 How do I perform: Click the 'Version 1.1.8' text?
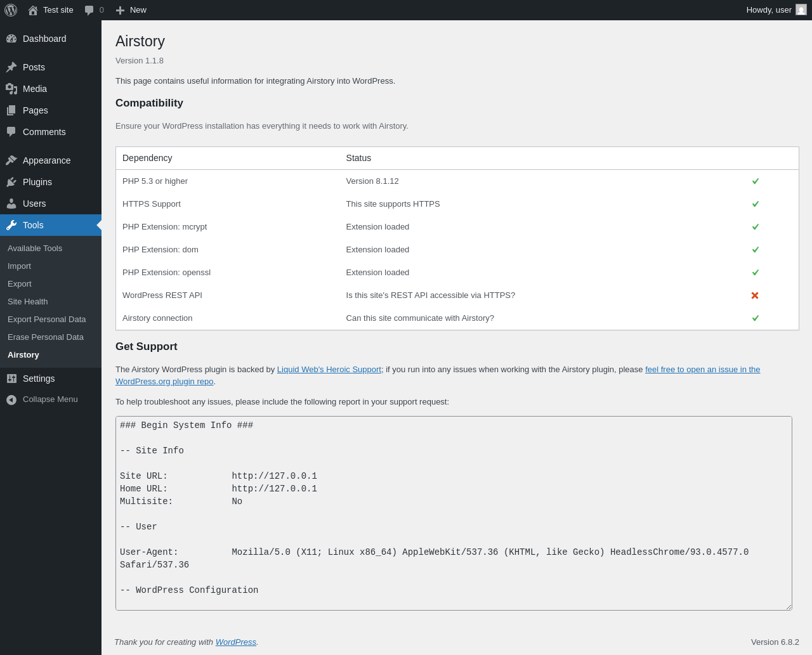pos(140,61)
